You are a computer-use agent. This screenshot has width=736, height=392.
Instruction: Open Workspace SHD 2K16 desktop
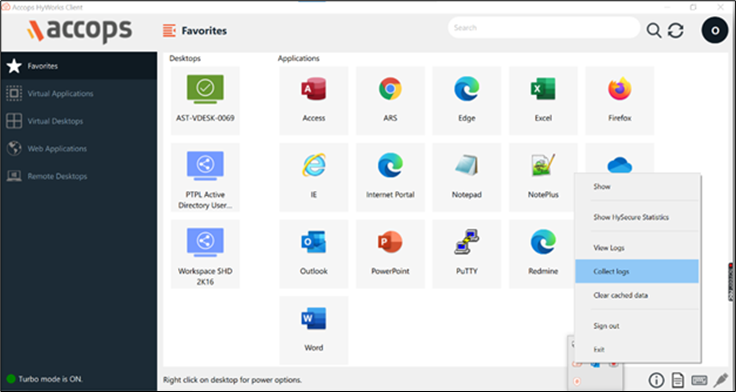click(x=205, y=254)
